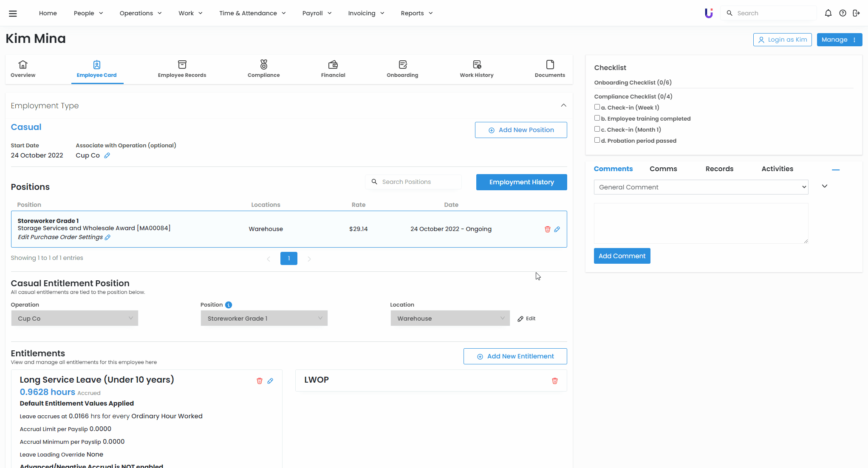Click the Position info icon
This screenshot has width=868, height=468.
tap(229, 305)
